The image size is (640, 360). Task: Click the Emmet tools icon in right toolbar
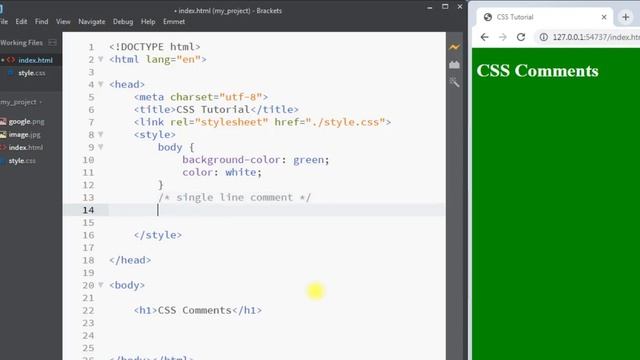point(454,82)
